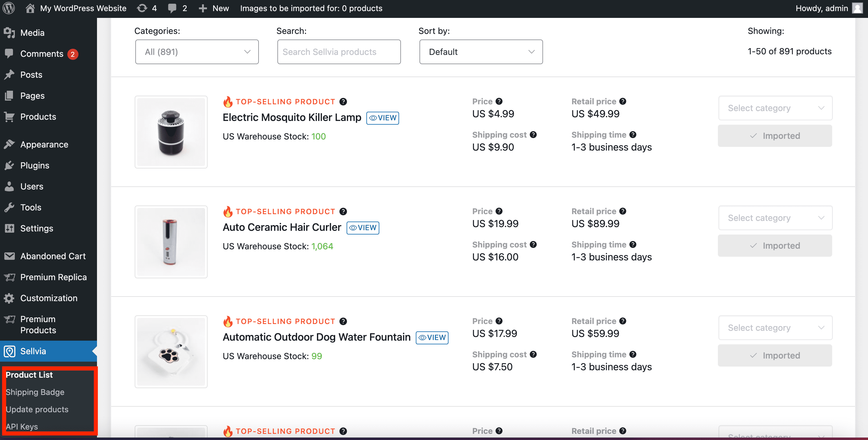Open the Categories All (891) dropdown

[x=197, y=52]
